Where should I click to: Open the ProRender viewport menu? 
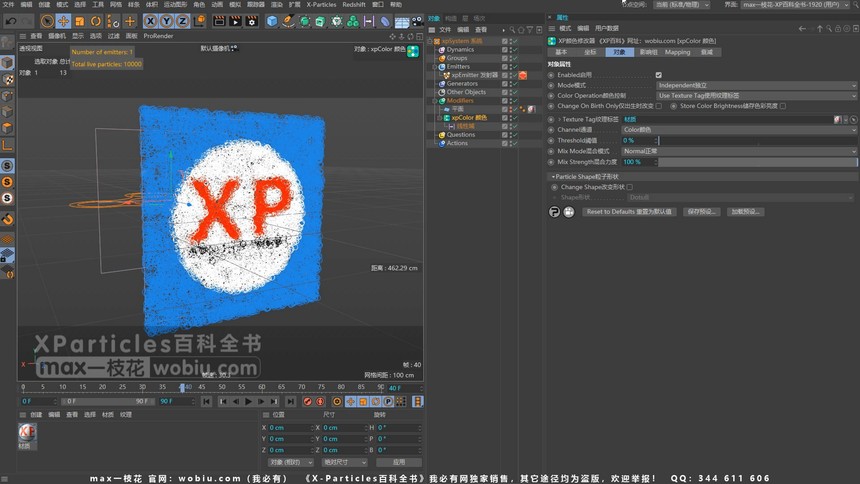pos(158,36)
